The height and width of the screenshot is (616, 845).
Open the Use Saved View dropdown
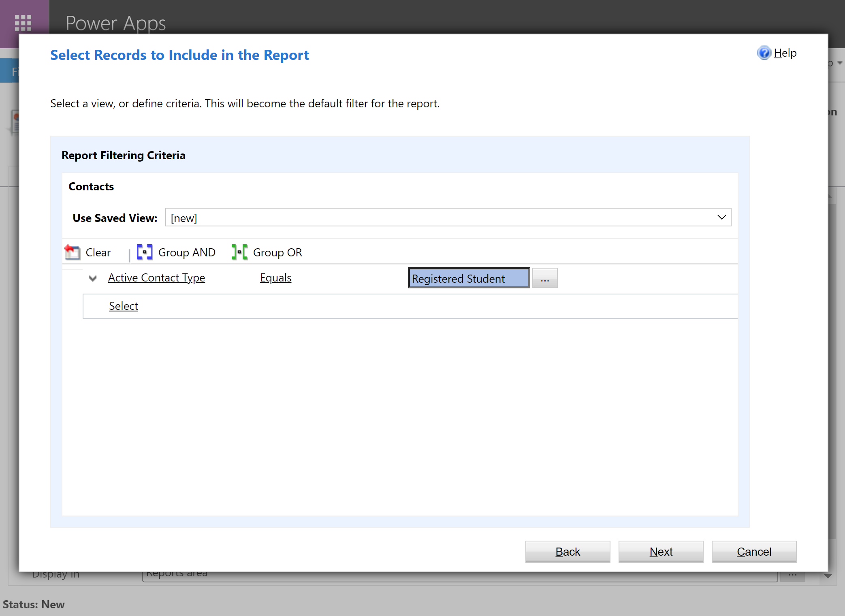click(448, 217)
